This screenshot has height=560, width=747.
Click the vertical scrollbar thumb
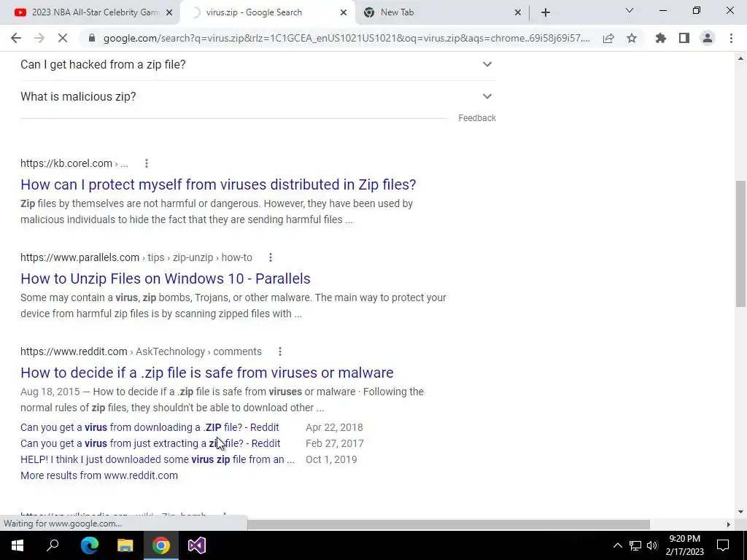pyautogui.click(x=740, y=244)
